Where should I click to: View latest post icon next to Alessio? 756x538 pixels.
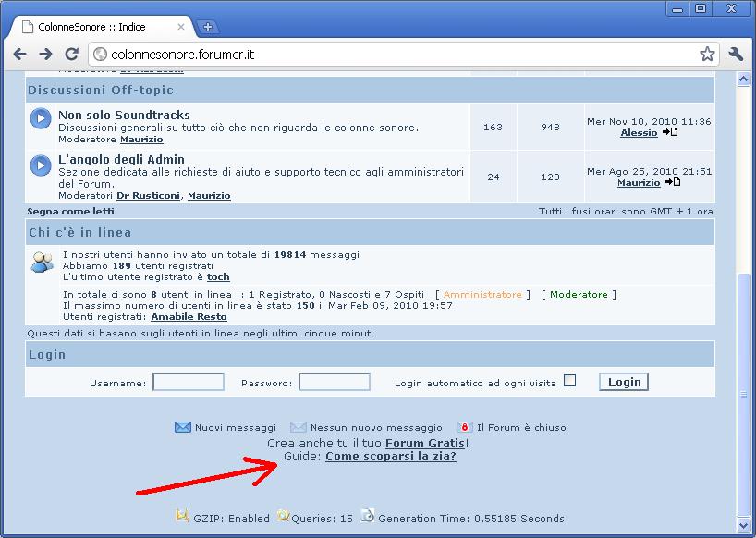671,132
